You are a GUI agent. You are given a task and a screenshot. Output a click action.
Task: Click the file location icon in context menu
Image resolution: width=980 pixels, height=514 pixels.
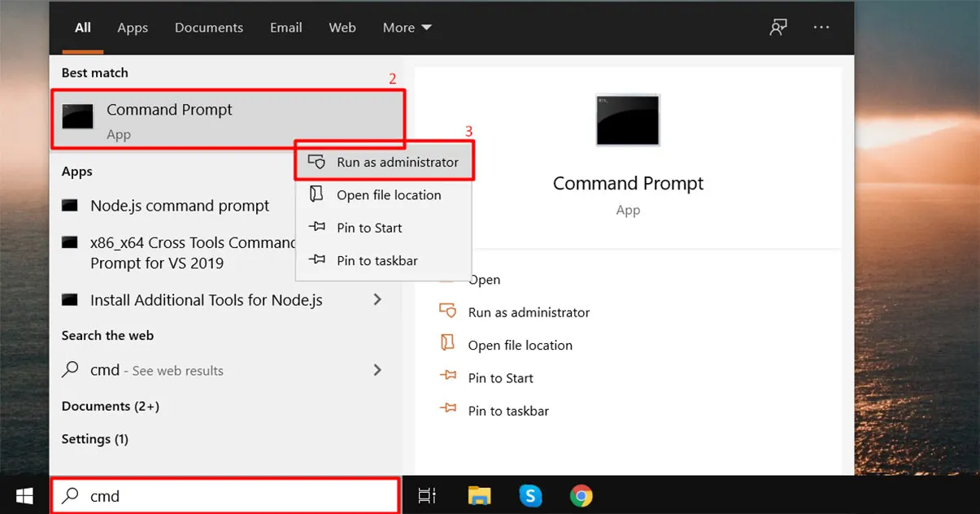[x=317, y=194]
